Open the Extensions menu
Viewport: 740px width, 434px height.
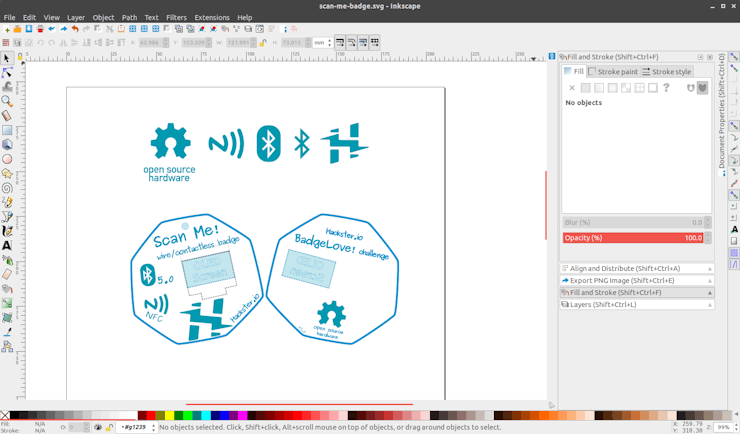click(212, 17)
